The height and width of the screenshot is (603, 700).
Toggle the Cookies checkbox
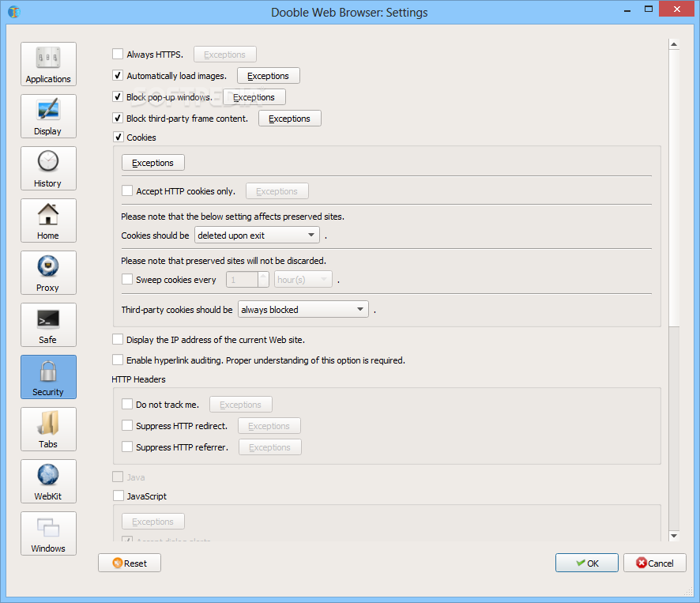118,138
